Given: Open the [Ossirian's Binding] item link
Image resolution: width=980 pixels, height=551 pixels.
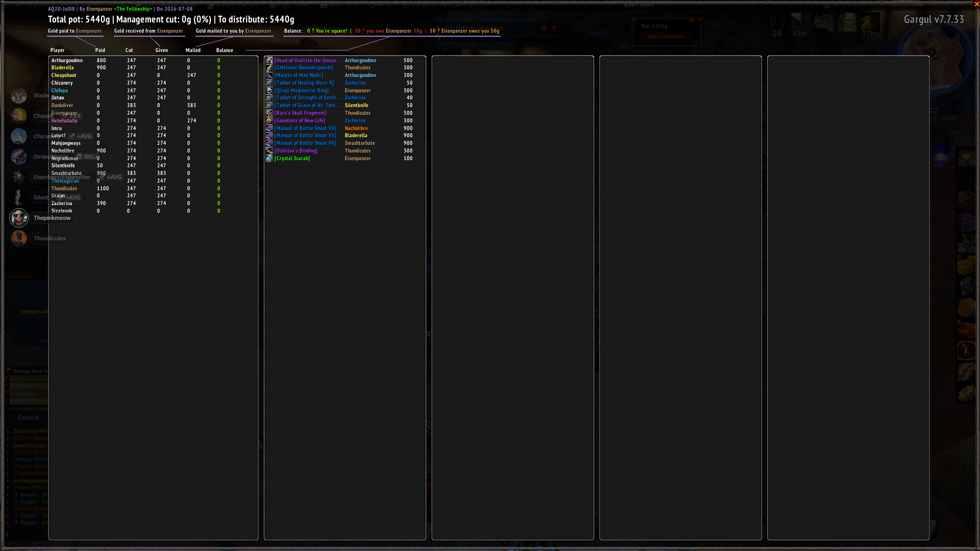Looking at the screenshot, I should pos(296,151).
